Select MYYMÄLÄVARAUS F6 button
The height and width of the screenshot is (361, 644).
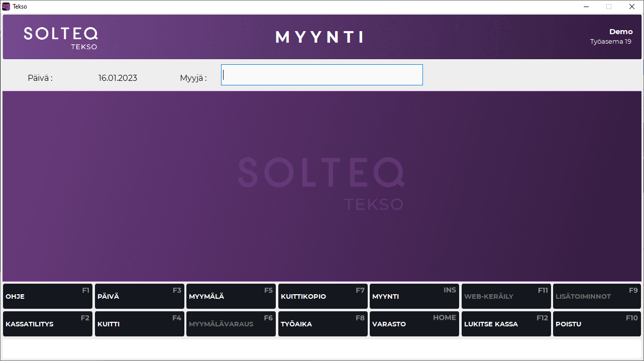(x=231, y=324)
